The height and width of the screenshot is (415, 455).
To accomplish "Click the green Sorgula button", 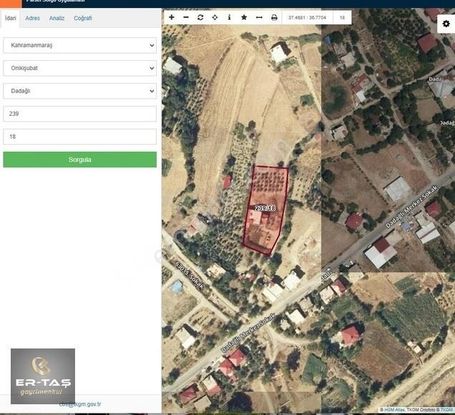I will point(80,160).
